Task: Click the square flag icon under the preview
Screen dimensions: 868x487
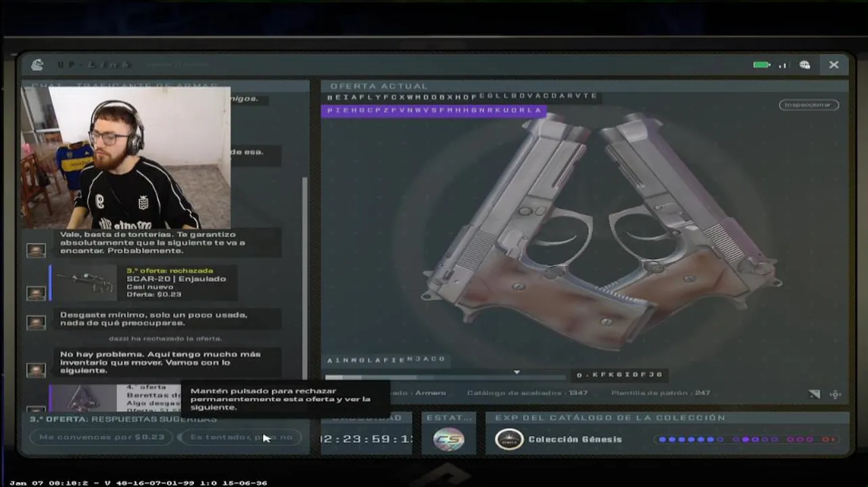Action: pos(814,394)
